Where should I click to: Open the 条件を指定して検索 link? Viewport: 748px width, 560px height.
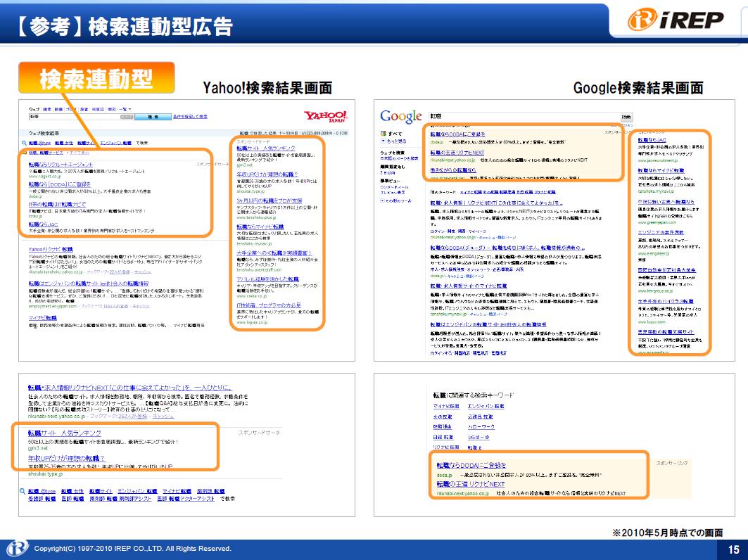pyautogui.click(x=190, y=116)
